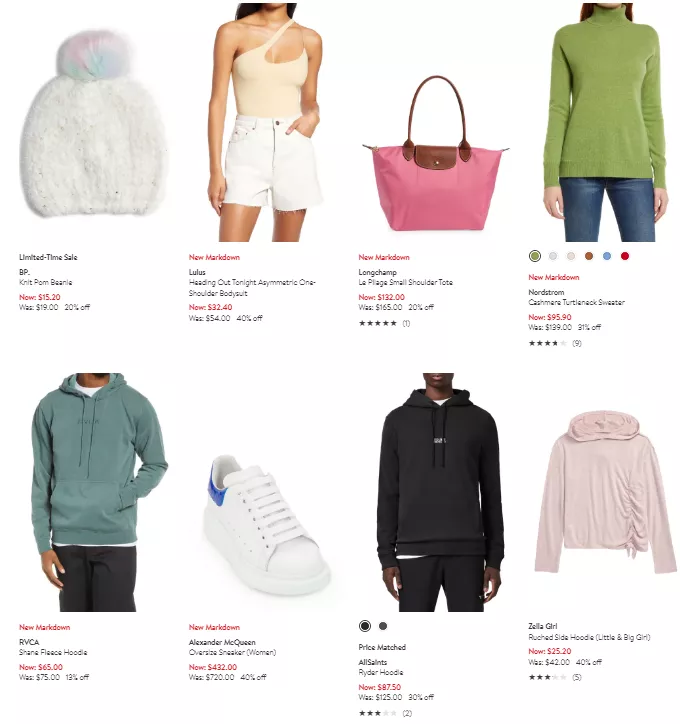Screen dimensions: 680x724
Task: Open the Knit Pom Beanie product image
Action: pyautogui.click(x=93, y=122)
